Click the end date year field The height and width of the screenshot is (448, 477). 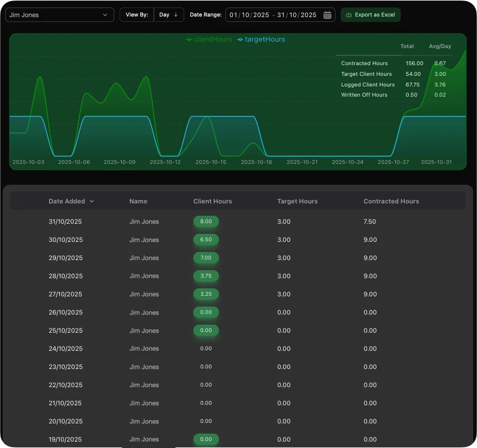click(x=308, y=15)
